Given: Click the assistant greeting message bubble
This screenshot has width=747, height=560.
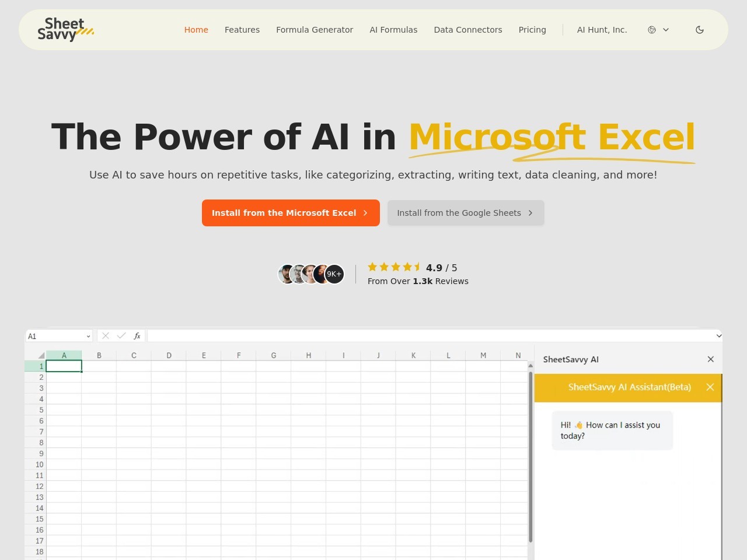Looking at the screenshot, I should coord(613,430).
